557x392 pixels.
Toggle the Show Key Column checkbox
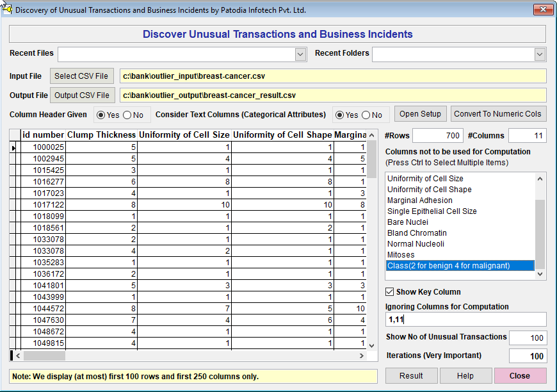coord(390,292)
